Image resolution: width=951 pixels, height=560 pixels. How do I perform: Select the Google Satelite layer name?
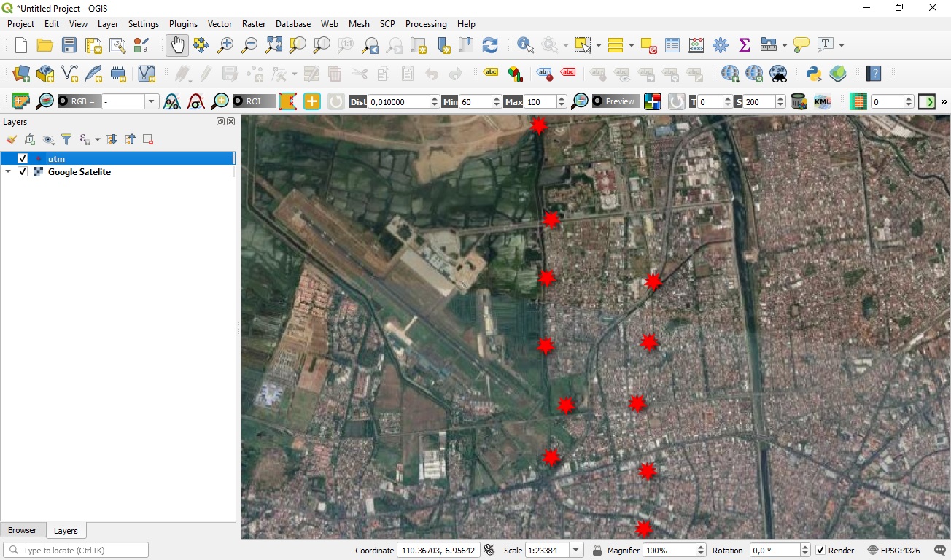pyautogui.click(x=79, y=172)
